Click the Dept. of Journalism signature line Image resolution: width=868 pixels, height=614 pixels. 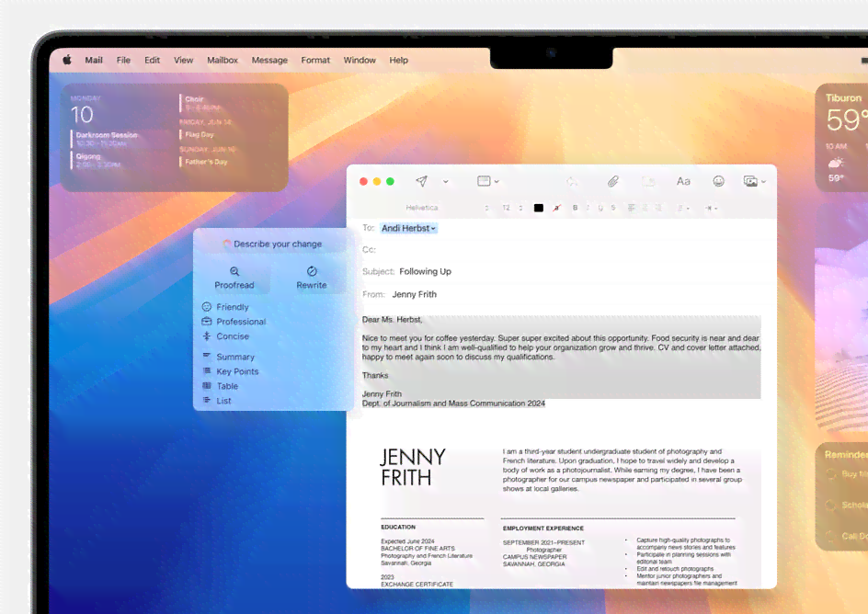point(453,404)
